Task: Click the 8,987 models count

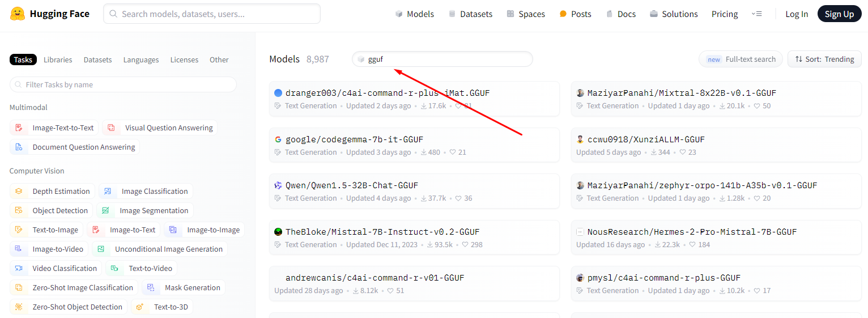Action: point(318,59)
